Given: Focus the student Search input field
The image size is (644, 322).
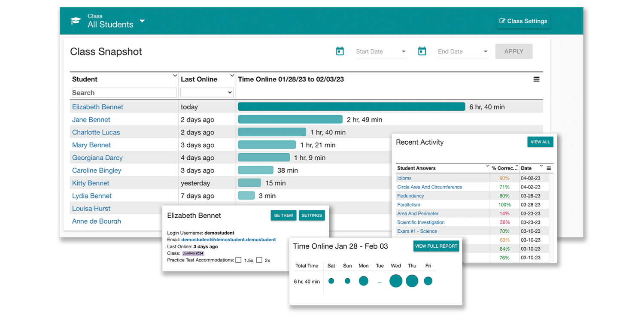Looking at the screenshot, I should 124,93.
